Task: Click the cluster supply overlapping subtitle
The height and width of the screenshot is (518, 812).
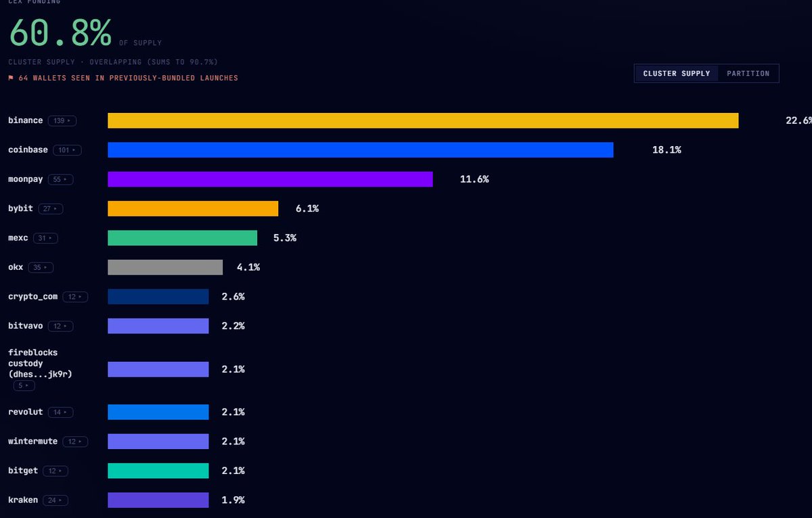Action: 113,62
